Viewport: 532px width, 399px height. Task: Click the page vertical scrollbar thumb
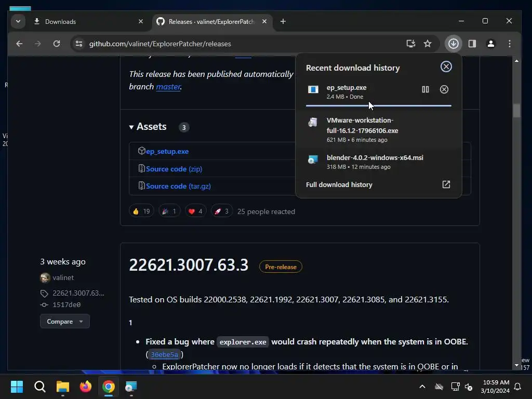click(516, 110)
